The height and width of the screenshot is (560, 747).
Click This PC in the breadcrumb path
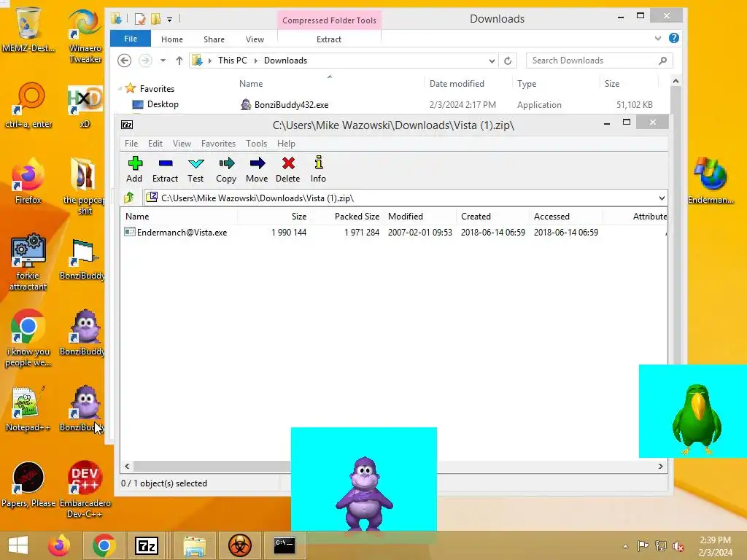coord(233,61)
